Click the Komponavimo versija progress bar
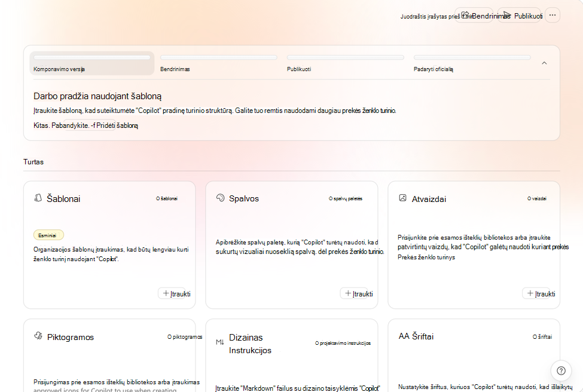The height and width of the screenshot is (392, 583). point(92,57)
